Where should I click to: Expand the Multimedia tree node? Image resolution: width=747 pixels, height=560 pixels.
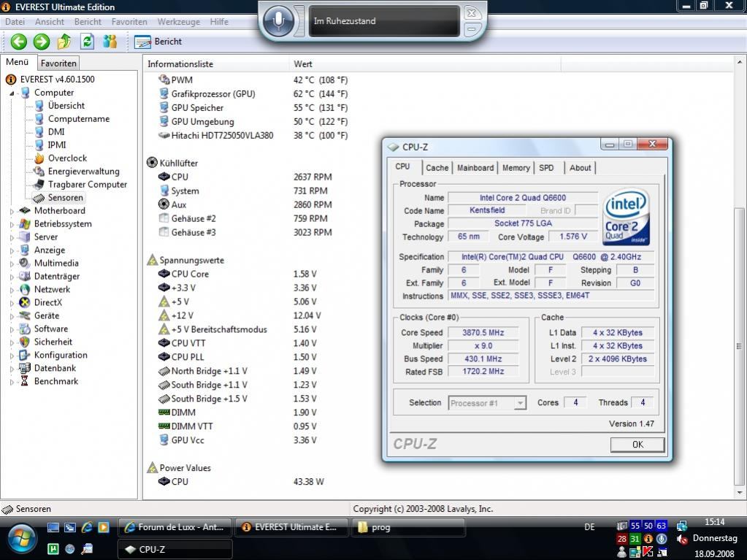point(12,264)
